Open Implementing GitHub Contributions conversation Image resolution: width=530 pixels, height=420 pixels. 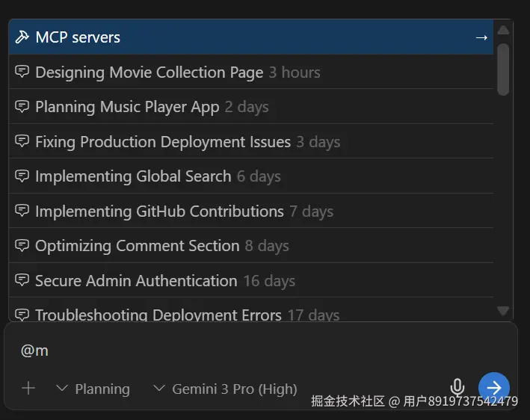point(159,211)
